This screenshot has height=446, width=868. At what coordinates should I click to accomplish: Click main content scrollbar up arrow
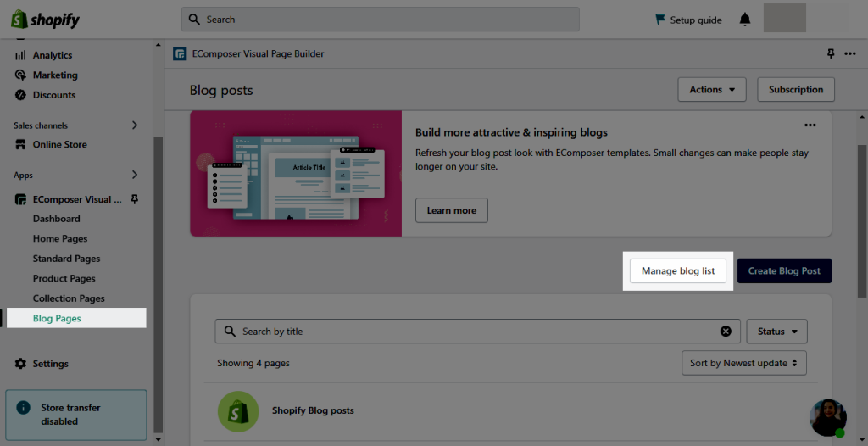[x=862, y=117]
